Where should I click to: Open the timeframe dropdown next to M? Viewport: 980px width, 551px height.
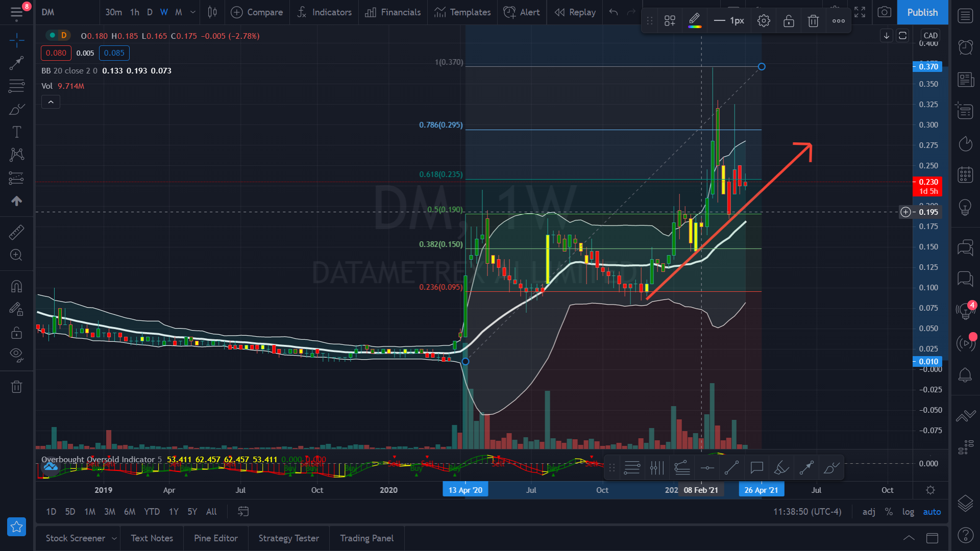[192, 12]
